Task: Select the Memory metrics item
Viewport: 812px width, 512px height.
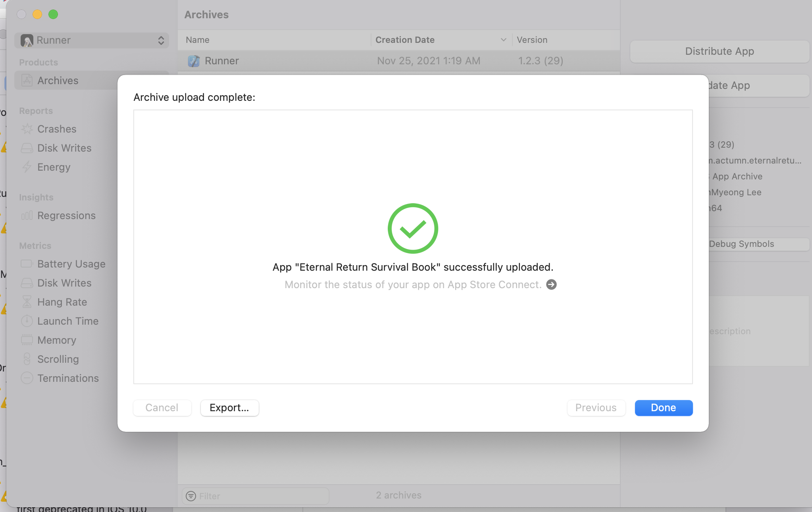Action: (x=56, y=340)
